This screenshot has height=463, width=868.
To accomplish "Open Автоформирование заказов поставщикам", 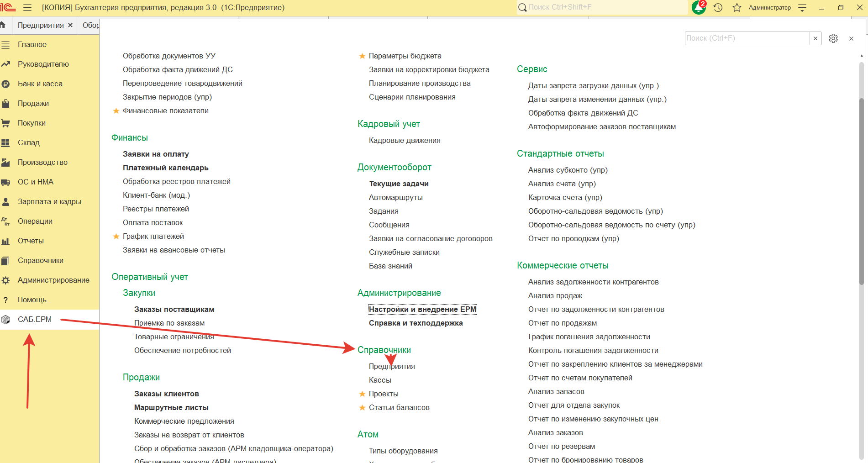I will click(602, 127).
